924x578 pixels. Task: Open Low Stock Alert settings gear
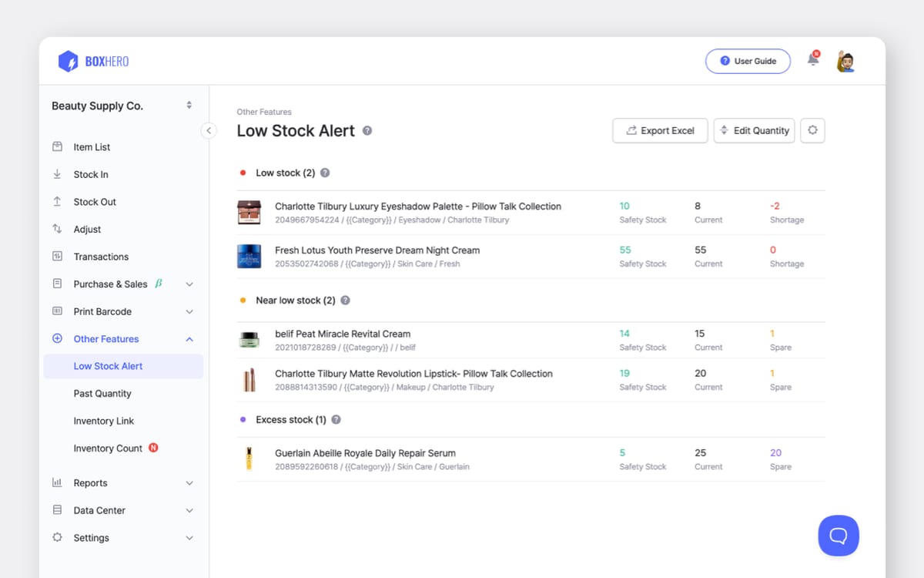click(812, 130)
